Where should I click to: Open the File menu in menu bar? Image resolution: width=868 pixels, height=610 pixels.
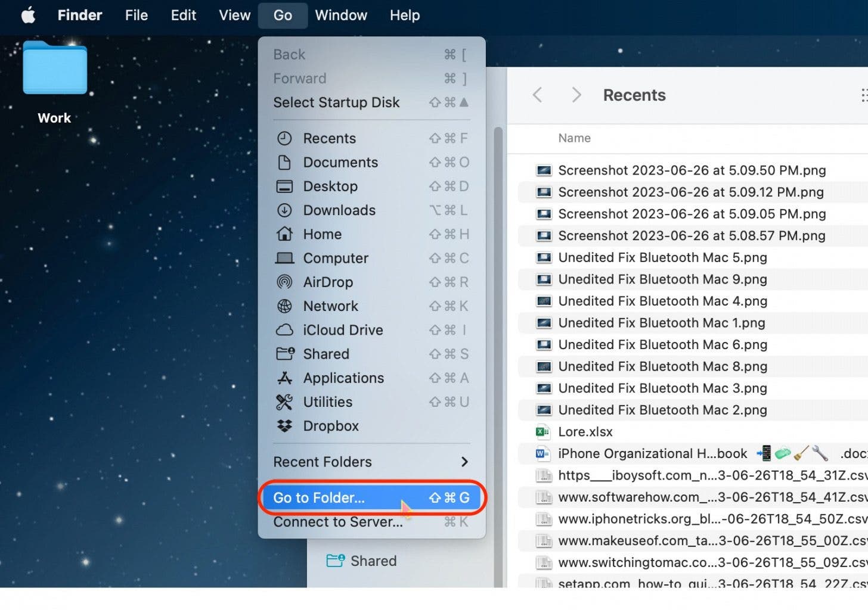[136, 15]
